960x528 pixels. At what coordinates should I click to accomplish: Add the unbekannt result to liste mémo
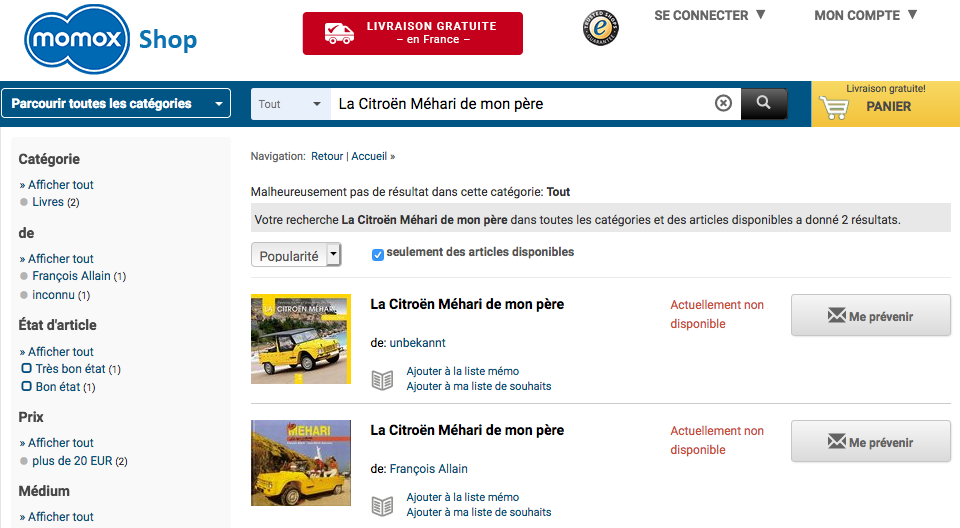tap(463, 371)
